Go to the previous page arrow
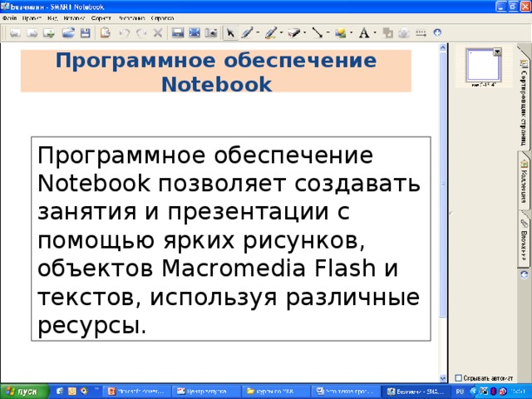Screen dimensions: 532x399 coord(15,33)
